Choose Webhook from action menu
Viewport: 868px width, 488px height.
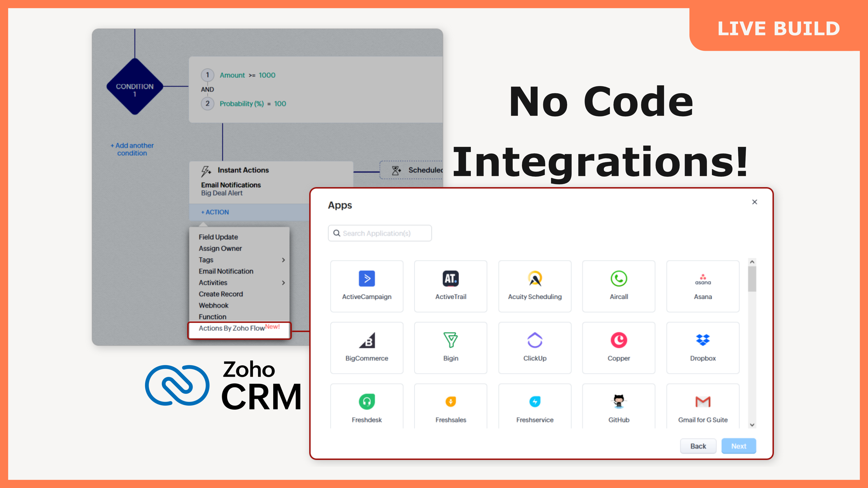(x=213, y=305)
